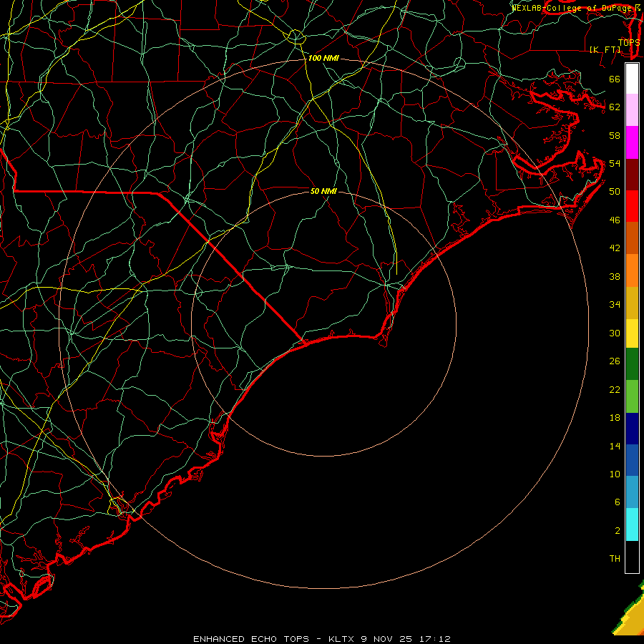
Task: Click the '100 NMI' range ring label
Action: (x=323, y=58)
